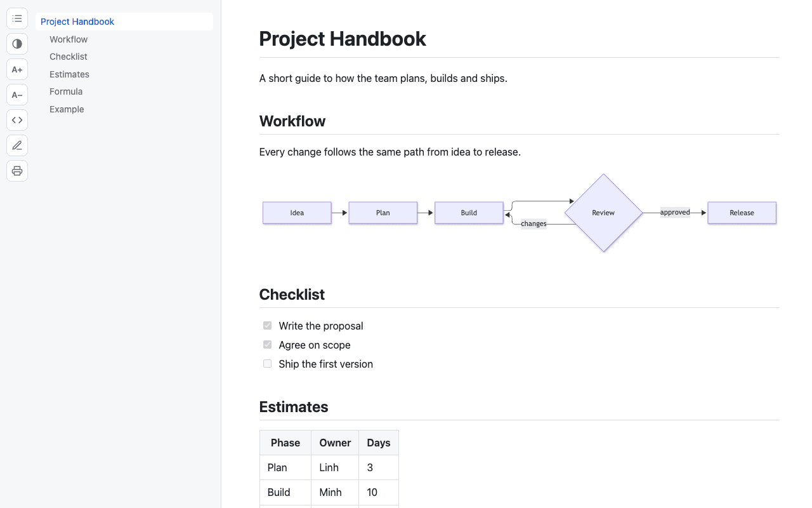Click the 'approved' edge label
812x508 pixels.
[675, 212]
